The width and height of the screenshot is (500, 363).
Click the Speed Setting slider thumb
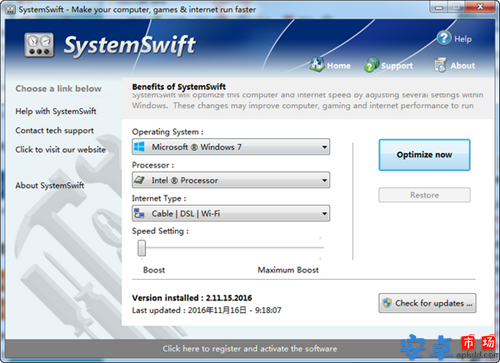coord(142,248)
